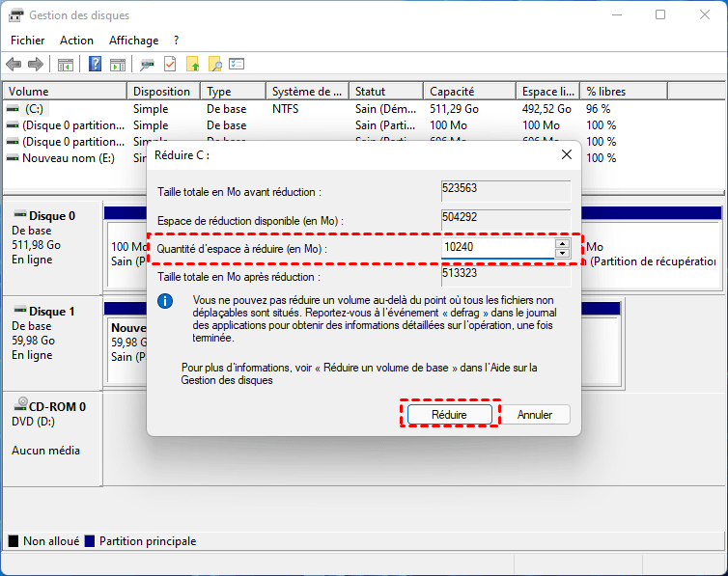Image resolution: width=728 pixels, height=576 pixels.
Task: Click the connect disk key icon
Action: point(147,65)
